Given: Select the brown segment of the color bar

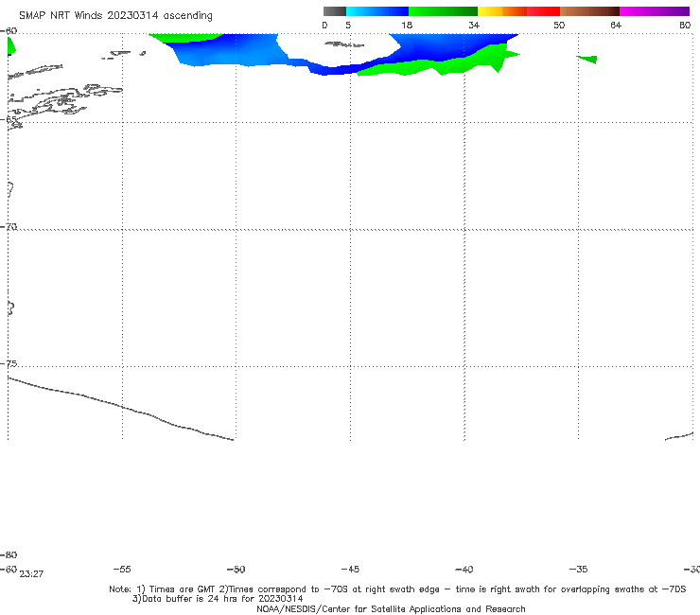Looking at the screenshot, I should pos(589,11).
